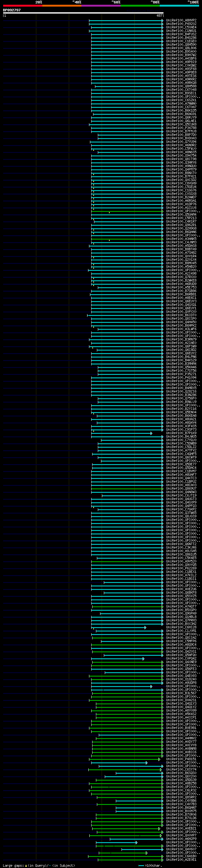The image size is (202, 868).
Task: Select the UniRef100_P35271 label
Action: click(x=181, y=374)
